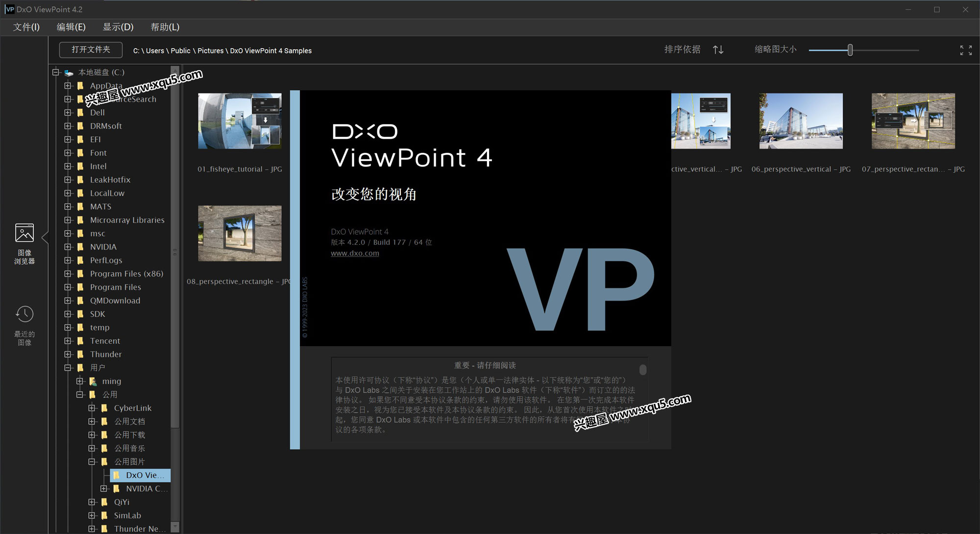This screenshot has height=534, width=980.
Task: Open the 文件(I) menu
Action: pyautogui.click(x=26, y=27)
